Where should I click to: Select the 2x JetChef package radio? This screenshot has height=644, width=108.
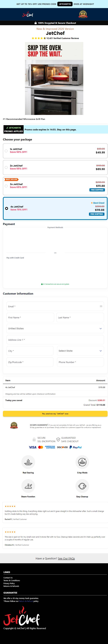pos(6,168)
